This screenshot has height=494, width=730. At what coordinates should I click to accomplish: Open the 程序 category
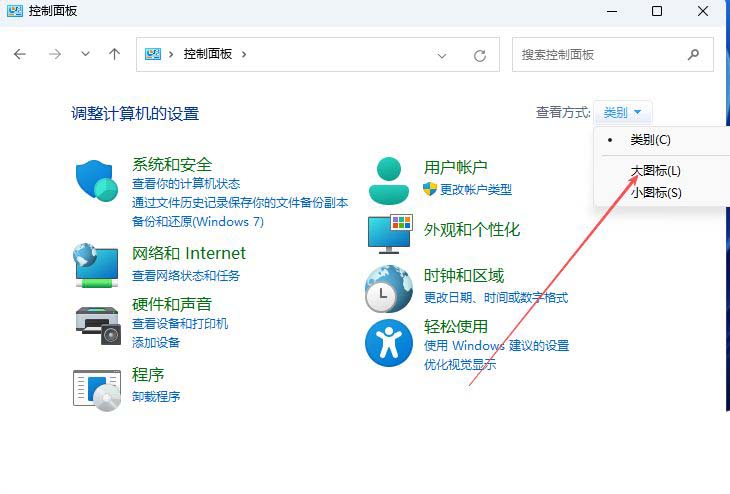coord(148,374)
